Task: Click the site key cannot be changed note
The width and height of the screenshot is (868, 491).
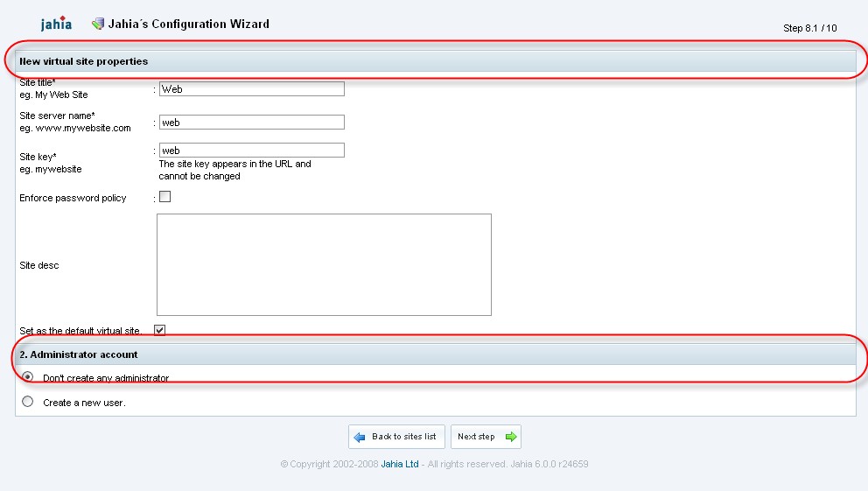Action: tap(234, 170)
